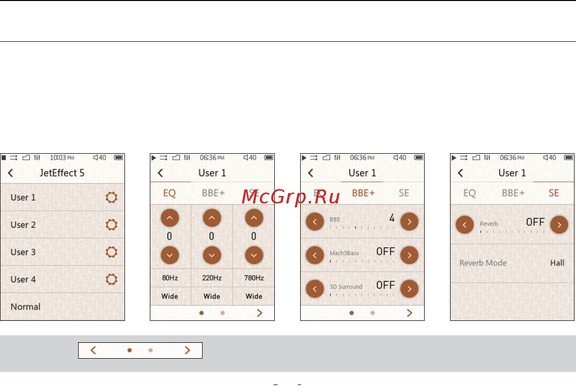Image resolution: width=576 pixels, height=392 pixels.
Task: Decrease the 220Hz band level
Action: (x=212, y=255)
